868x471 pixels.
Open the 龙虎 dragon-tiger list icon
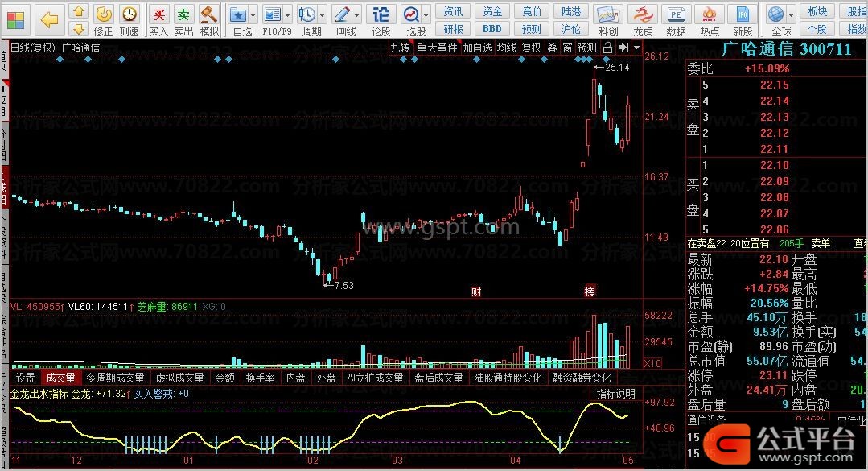click(x=643, y=14)
